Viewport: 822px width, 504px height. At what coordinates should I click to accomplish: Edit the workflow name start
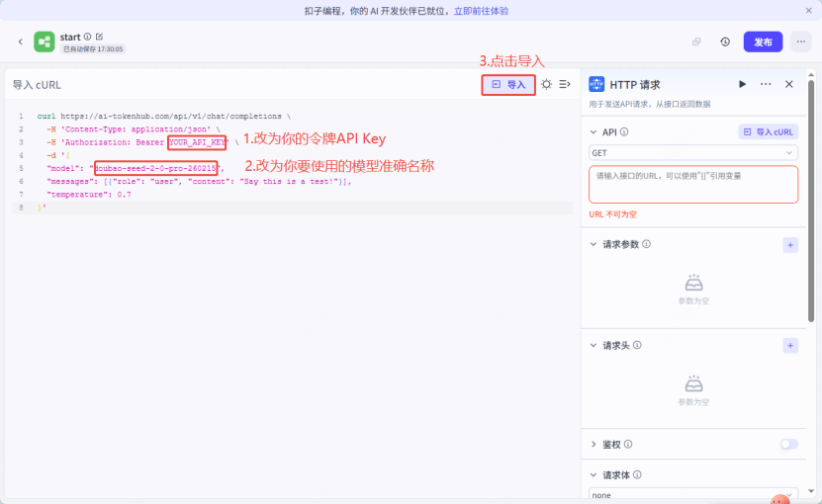tap(99, 37)
